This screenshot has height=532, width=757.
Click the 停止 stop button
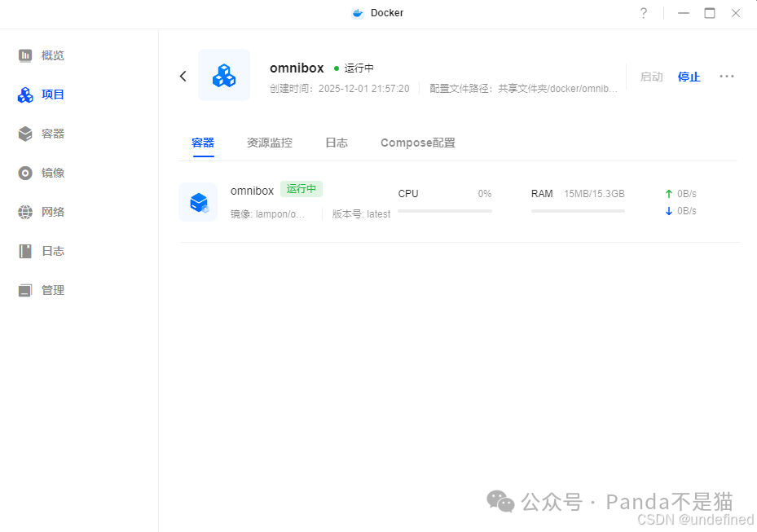click(x=689, y=77)
